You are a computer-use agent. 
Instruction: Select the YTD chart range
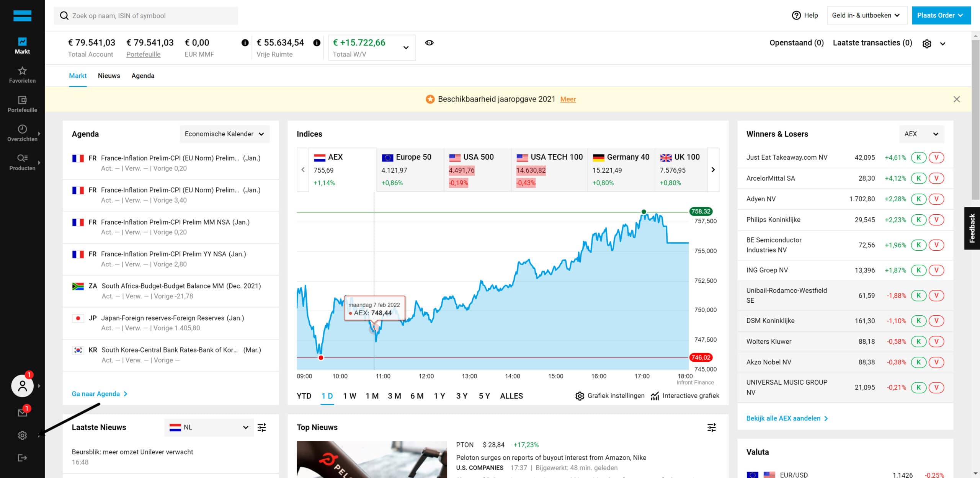pyautogui.click(x=304, y=396)
